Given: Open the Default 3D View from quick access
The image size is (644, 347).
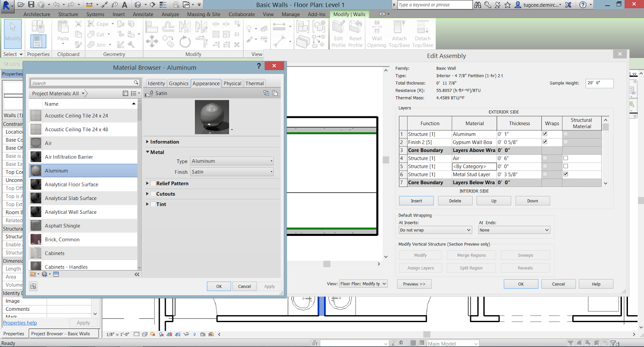Looking at the screenshot, I should [138, 5].
